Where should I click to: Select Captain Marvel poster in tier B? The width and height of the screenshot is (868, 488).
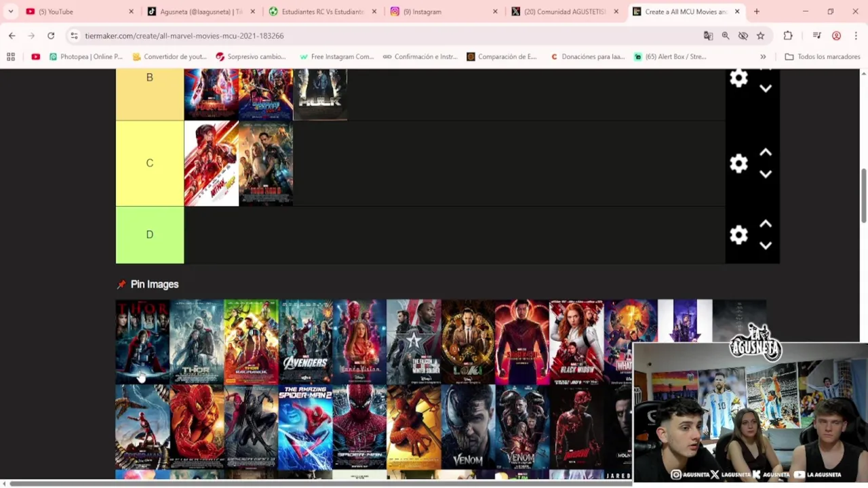(x=212, y=94)
